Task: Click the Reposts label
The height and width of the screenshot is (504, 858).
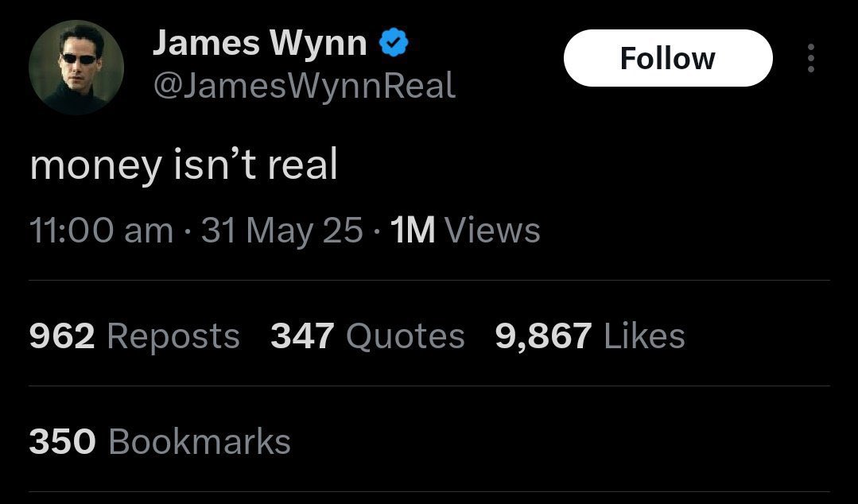Action: tap(174, 336)
